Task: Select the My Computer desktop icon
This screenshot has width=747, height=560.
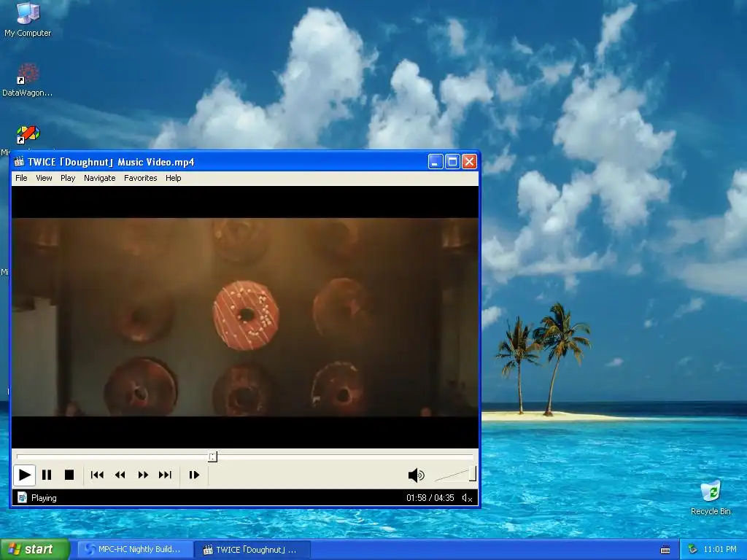Action: pyautogui.click(x=28, y=20)
